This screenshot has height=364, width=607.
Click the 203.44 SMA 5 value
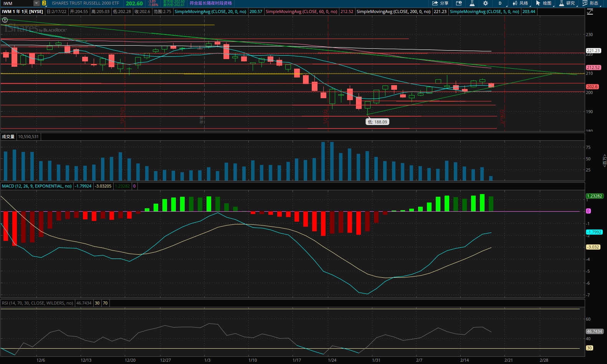[x=529, y=12]
